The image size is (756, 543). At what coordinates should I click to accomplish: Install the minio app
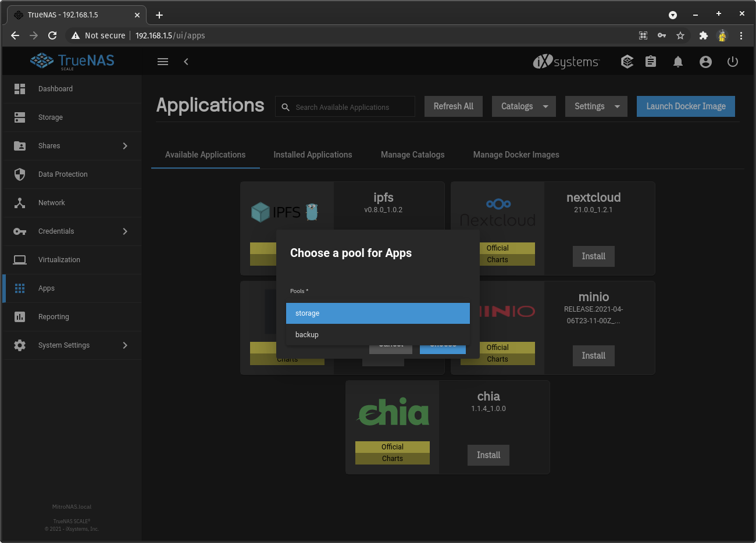coord(594,356)
